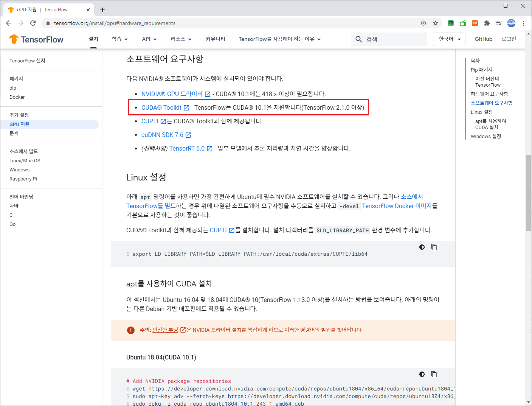The width and height of the screenshot is (532, 406).
Task: Jump to Windows 설정 in table of contents
Action: tap(486, 136)
